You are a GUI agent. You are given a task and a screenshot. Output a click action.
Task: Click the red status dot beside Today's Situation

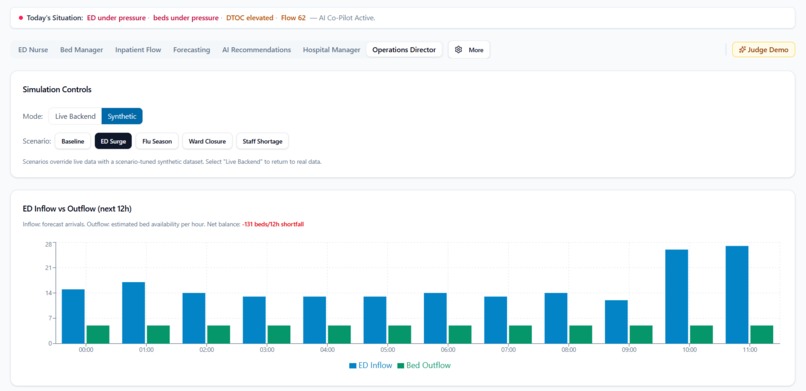21,18
